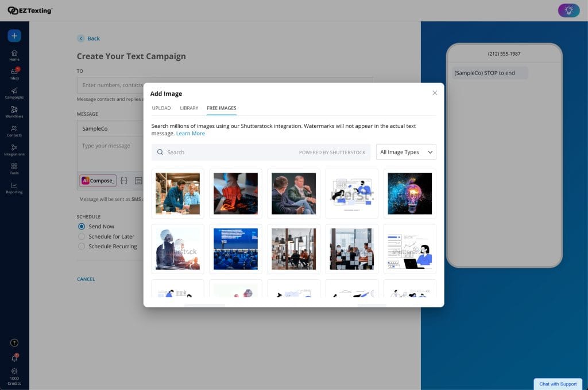
Task: Switch to the Library tab
Action: pos(189,108)
